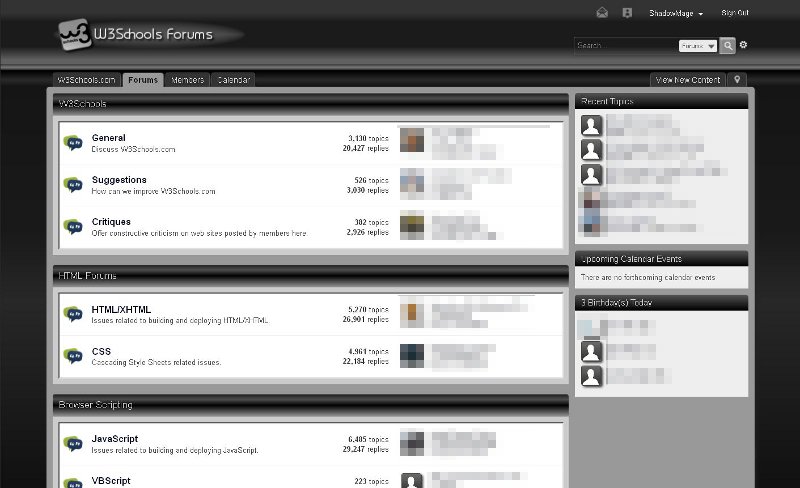Select the Forums tab
The image size is (800, 488).
pos(143,80)
